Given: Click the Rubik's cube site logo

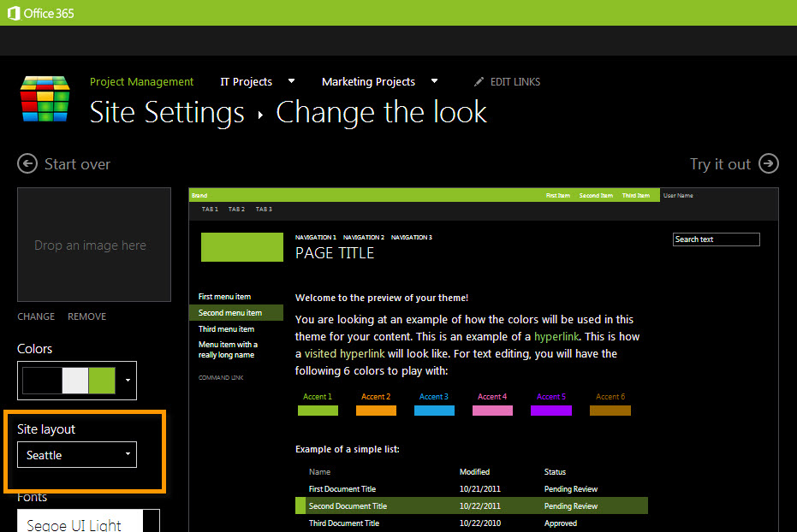Looking at the screenshot, I should click(x=45, y=100).
